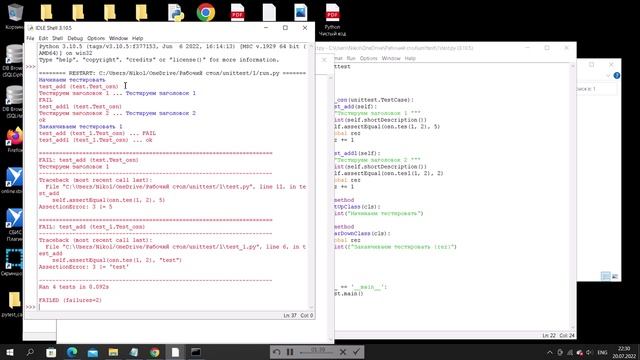
Task: Open the blank white document desktop icon
Action: pos(269,12)
